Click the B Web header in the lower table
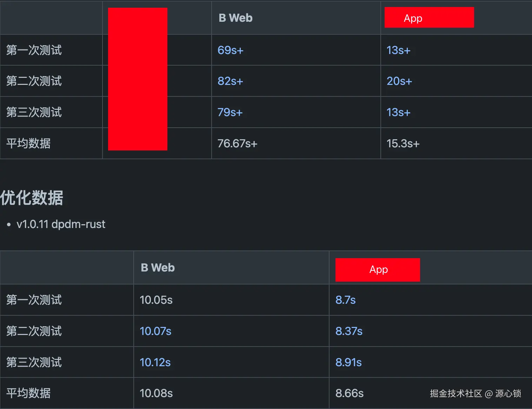Viewport: 532px width, 409px height. click(158, 268)
